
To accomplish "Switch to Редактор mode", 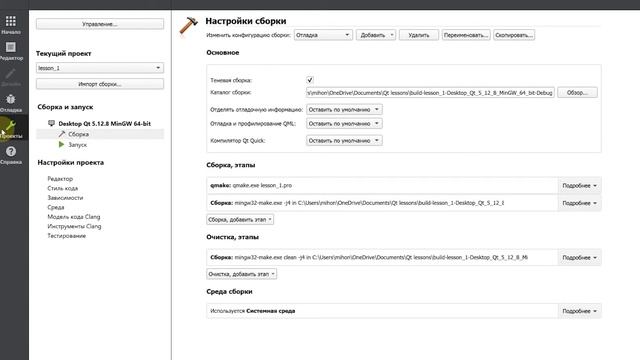I will click(x=11, y=51).
